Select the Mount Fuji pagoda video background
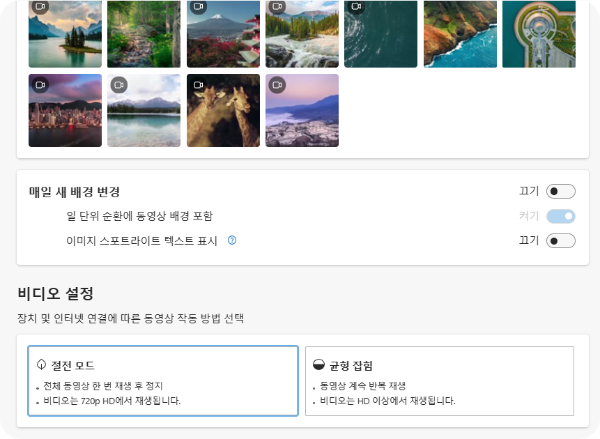600x439 pixels. (x=223, y=34)
